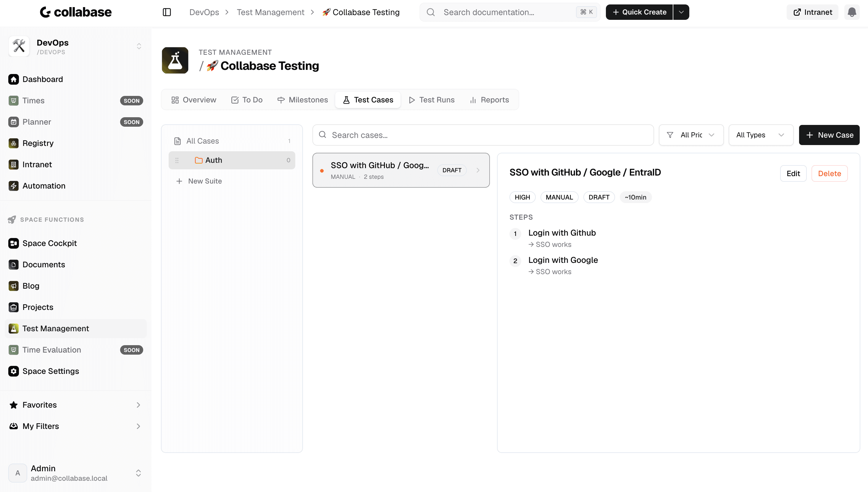Focus the Search cases field
Screen dimensions: 868x492
pos(483,135)
